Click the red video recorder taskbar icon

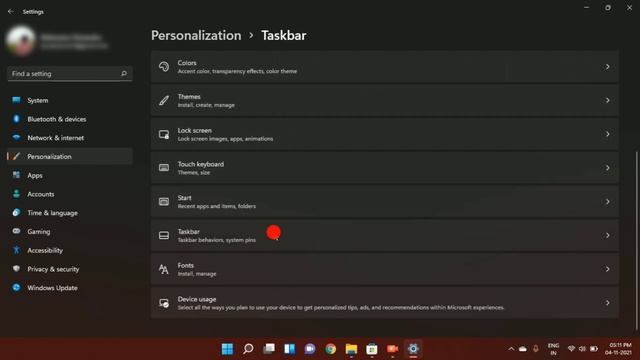tap(392, 349)
